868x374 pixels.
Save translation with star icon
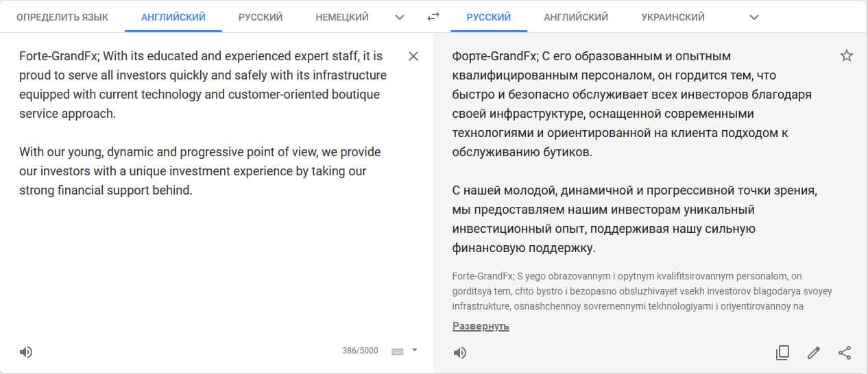click(x=847, y=56)
